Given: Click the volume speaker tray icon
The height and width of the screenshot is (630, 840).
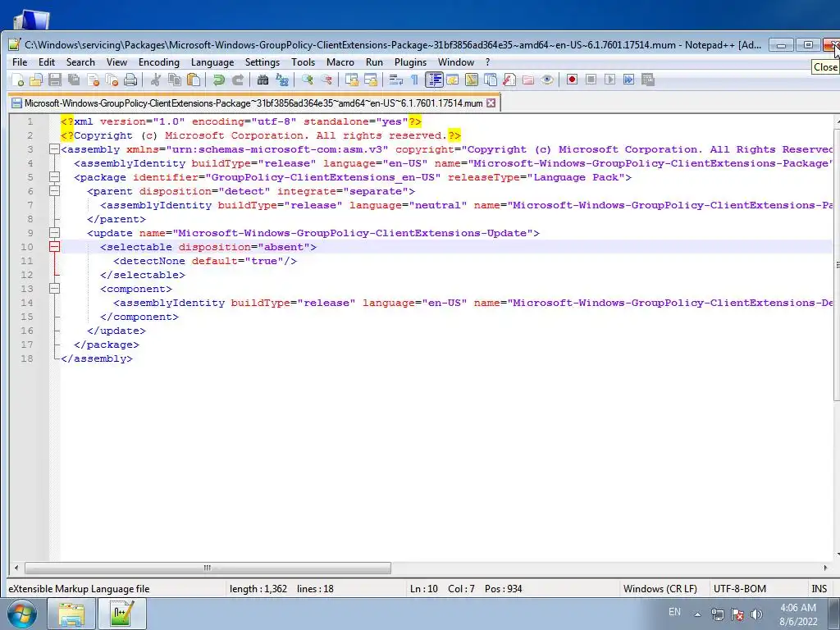Looking at the screenshot, I should click(x=756, y=614).
